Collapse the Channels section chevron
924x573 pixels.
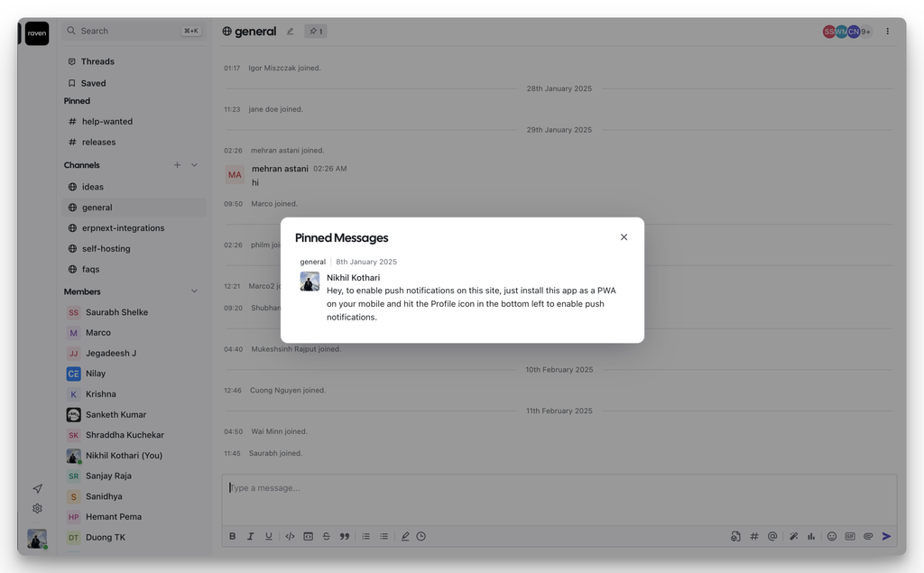(194, 165)
